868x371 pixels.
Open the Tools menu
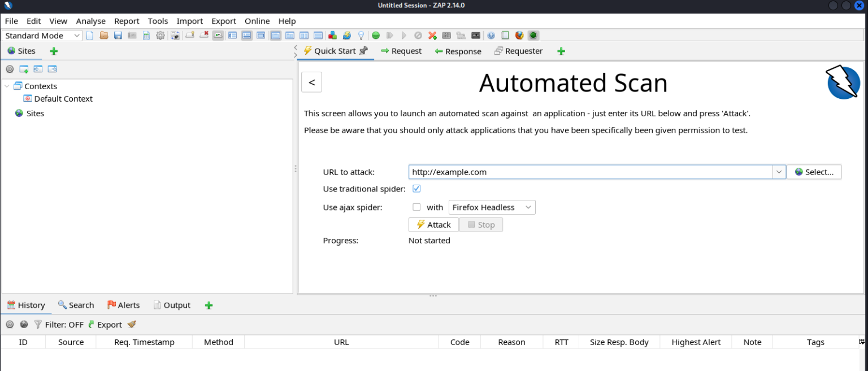pos(158,21)
